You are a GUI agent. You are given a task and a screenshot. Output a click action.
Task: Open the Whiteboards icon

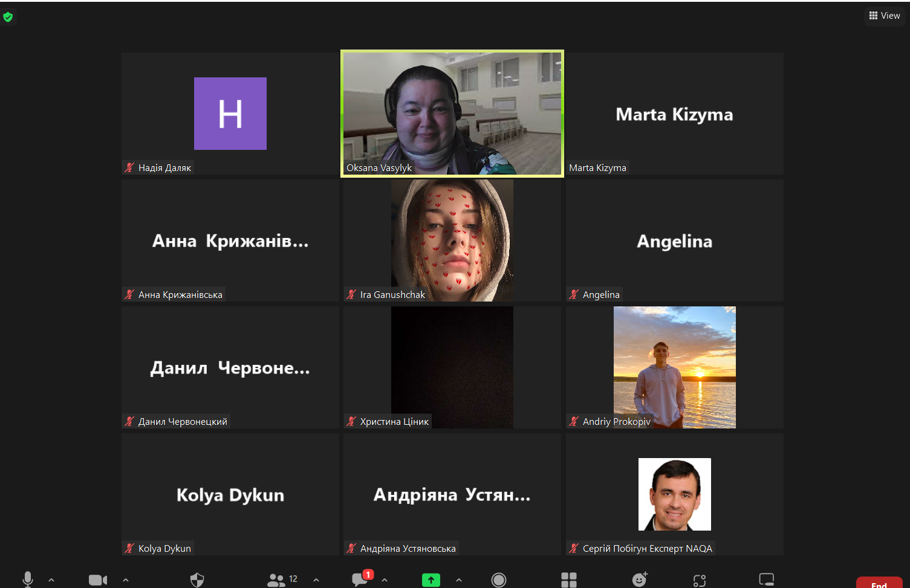(x=766, y=580)
